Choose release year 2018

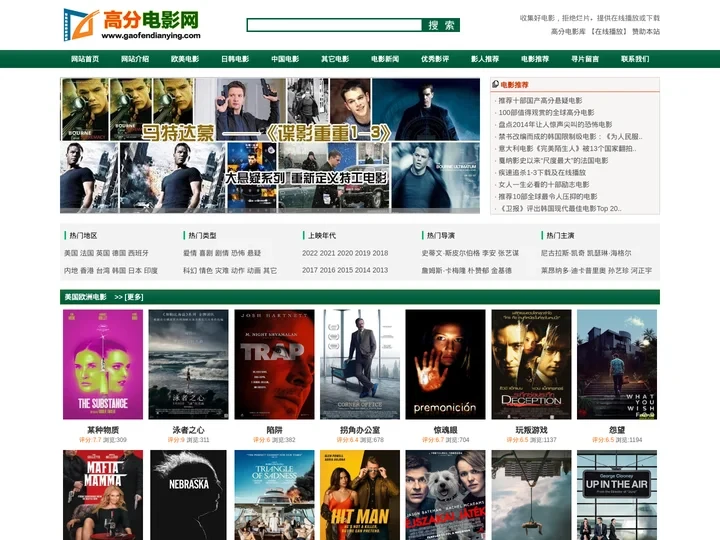click(x=380, y=253)
